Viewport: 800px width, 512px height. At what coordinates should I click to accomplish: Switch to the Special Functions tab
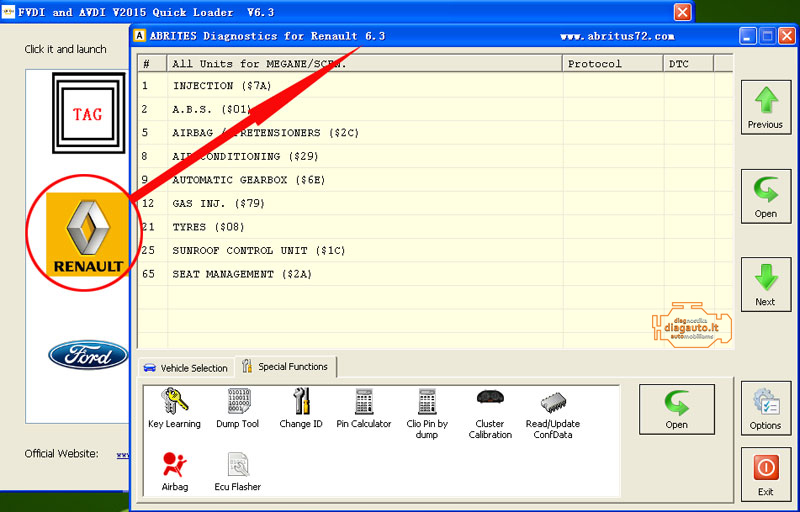(285, 367)
